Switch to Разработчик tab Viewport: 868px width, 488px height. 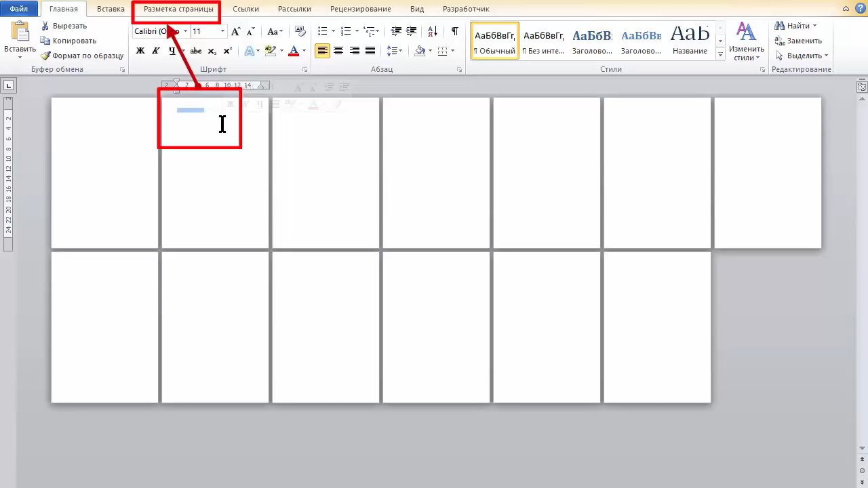[466, 9]
